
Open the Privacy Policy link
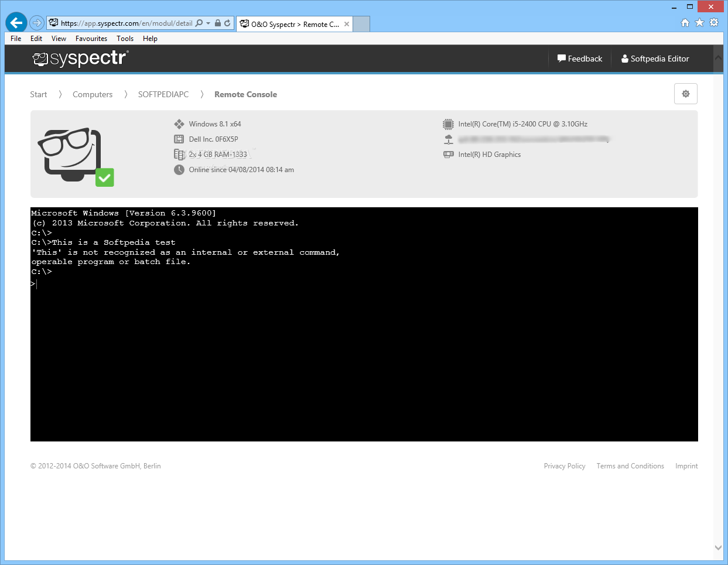(x=565, y=466)
